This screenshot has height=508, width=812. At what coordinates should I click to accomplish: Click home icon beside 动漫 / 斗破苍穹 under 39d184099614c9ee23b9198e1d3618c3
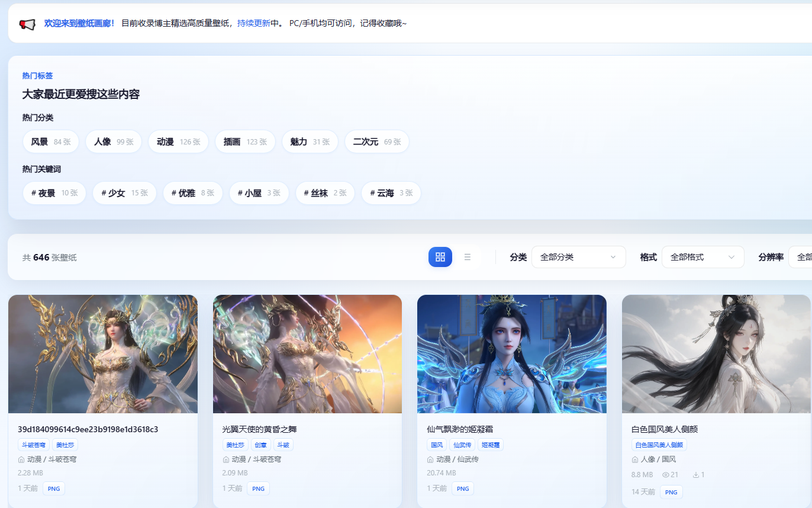pyautogui.click(x=21, y=459)
